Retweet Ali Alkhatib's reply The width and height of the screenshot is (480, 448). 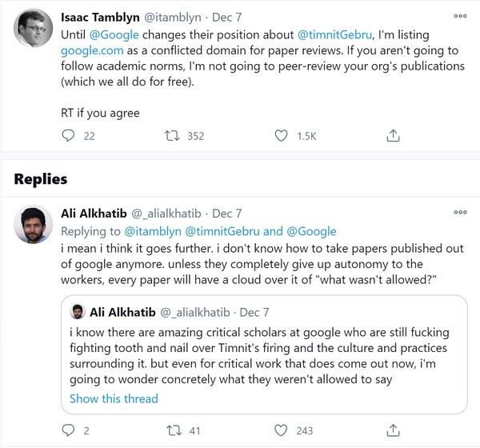[x=172, y=430]
